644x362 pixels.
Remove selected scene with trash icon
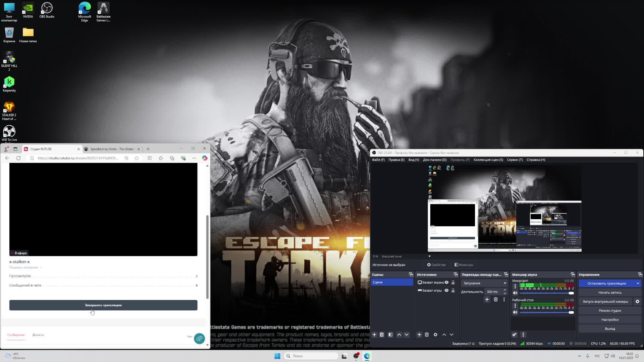382,335
